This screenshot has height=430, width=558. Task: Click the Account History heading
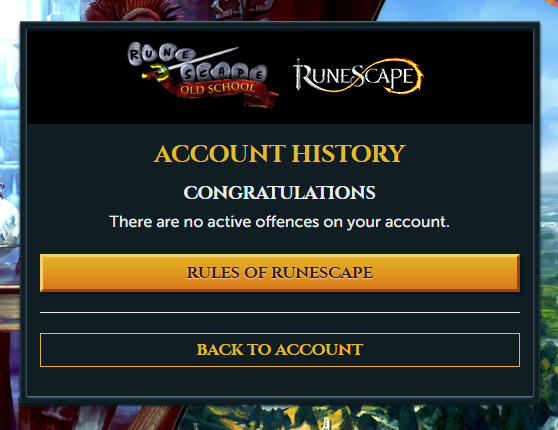click(280, 153)
